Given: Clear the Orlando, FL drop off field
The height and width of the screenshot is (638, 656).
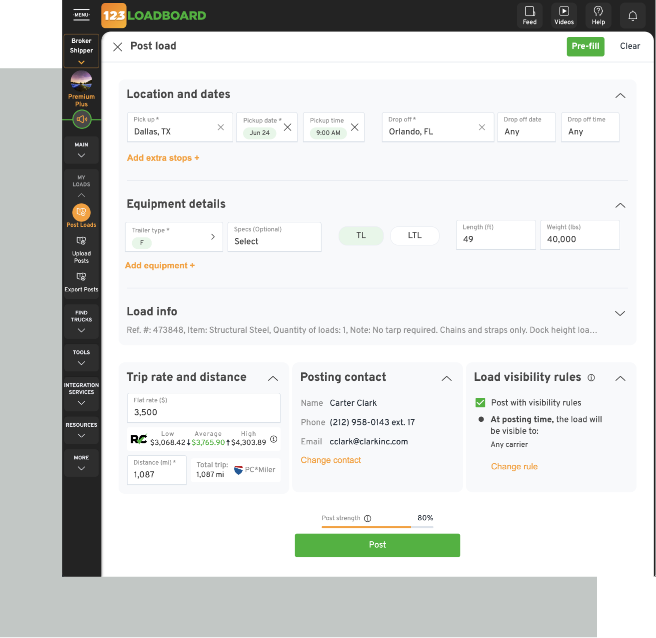Looking at the screenshot, I should (482, 127).
